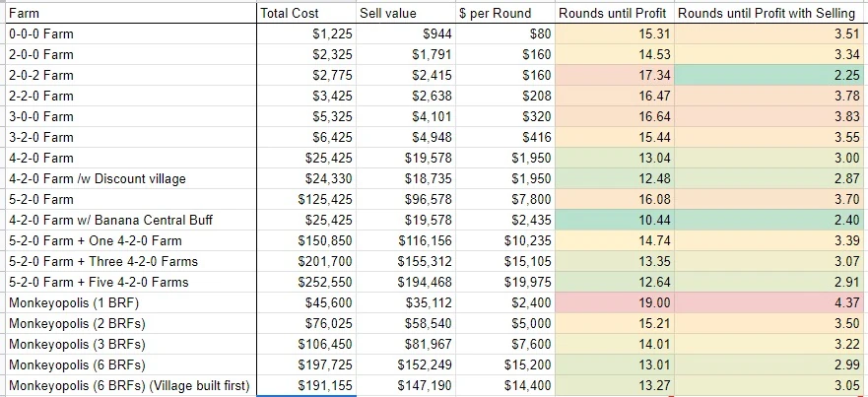Click the Rounds until Profit header
This screenshot has height=397, width=868.
[613, 14]
